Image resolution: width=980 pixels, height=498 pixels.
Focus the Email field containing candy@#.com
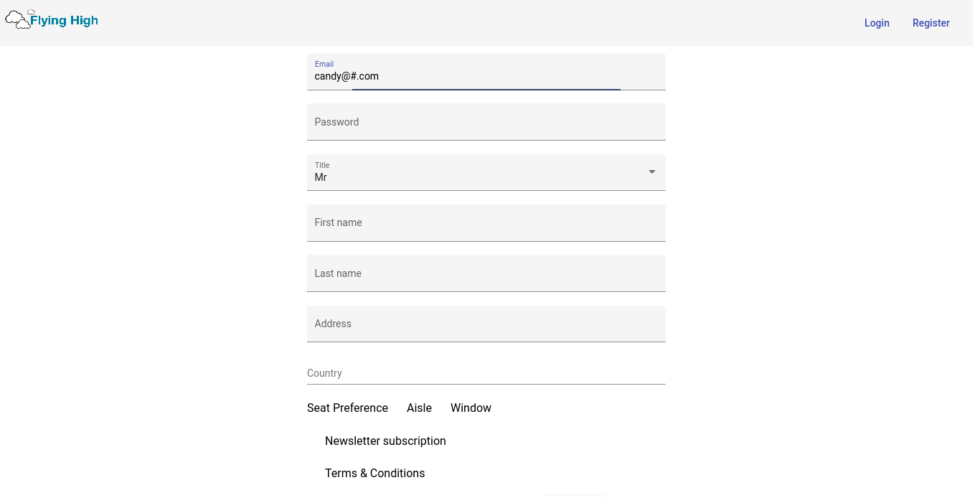coord(486,72)
